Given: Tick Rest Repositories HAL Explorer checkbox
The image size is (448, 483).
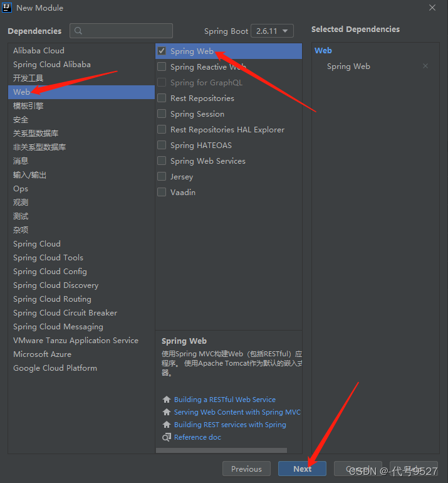Looking at the screenshot, I should point(162,129).
